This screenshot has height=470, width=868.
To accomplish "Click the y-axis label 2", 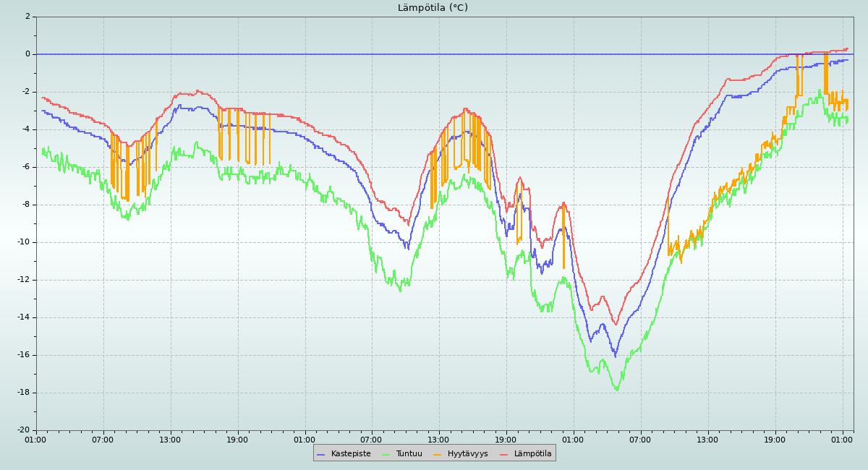I will point(27,17).
